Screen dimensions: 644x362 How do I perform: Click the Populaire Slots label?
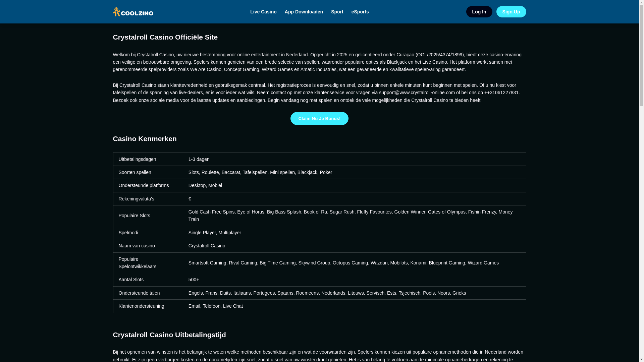point(148,216)
